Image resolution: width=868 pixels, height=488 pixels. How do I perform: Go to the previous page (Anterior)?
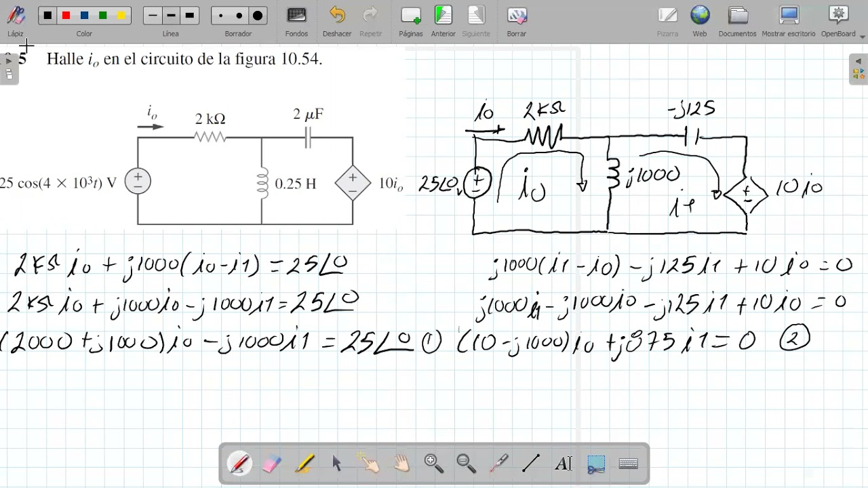(x=443, y=20)
